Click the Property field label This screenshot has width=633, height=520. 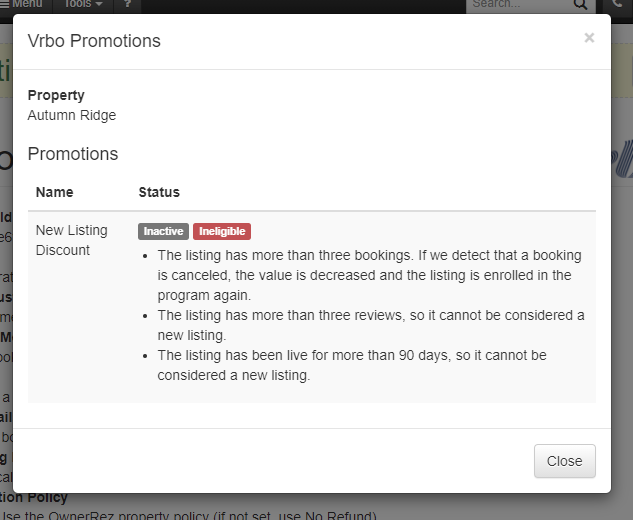coord(56,96)
